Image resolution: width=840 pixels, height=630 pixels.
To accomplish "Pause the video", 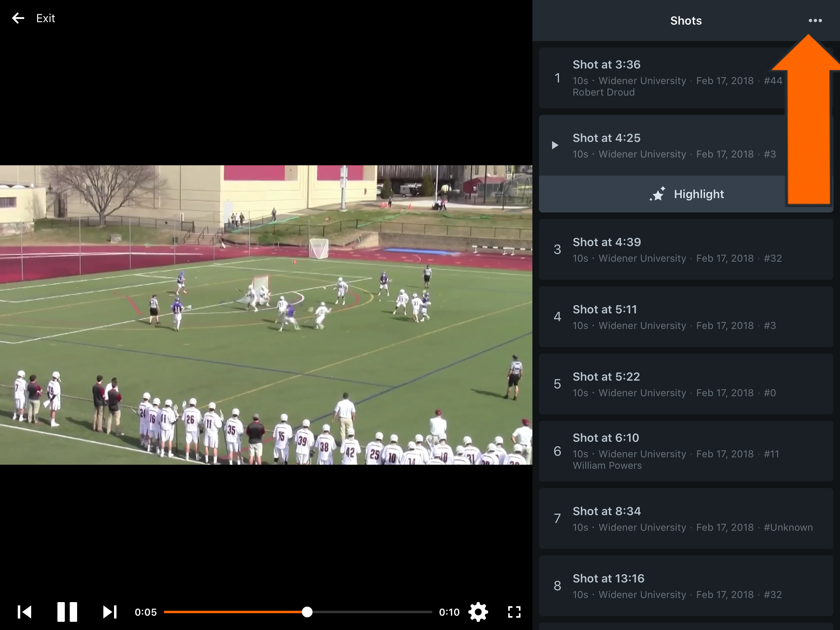I will tap(67, 612).
